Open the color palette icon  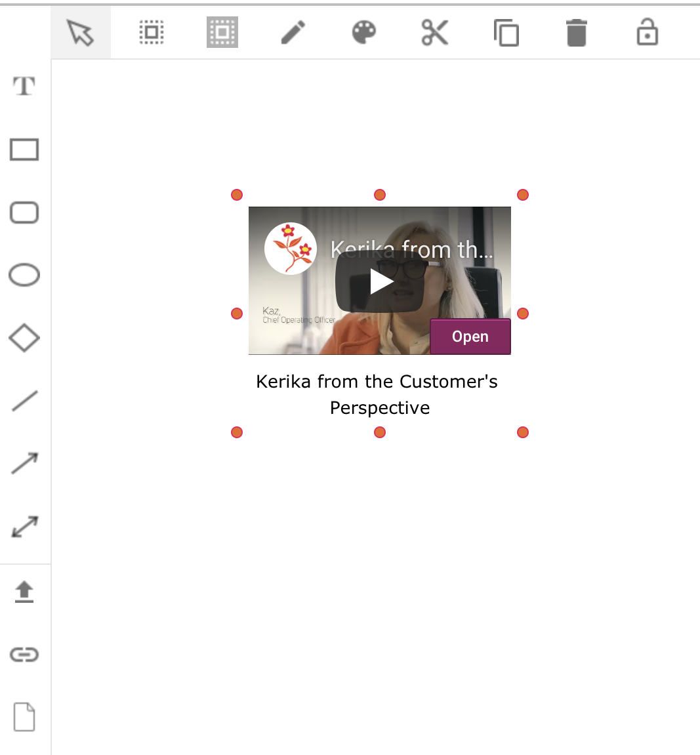coord(364,32)
